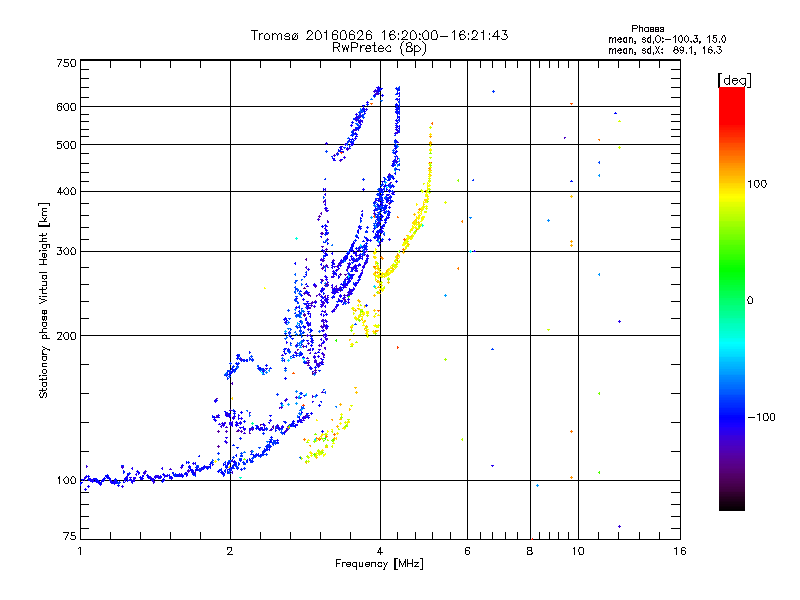Click the colorbar tick label '0'
This screenshot has height=600, width=800.
[750, 300]
